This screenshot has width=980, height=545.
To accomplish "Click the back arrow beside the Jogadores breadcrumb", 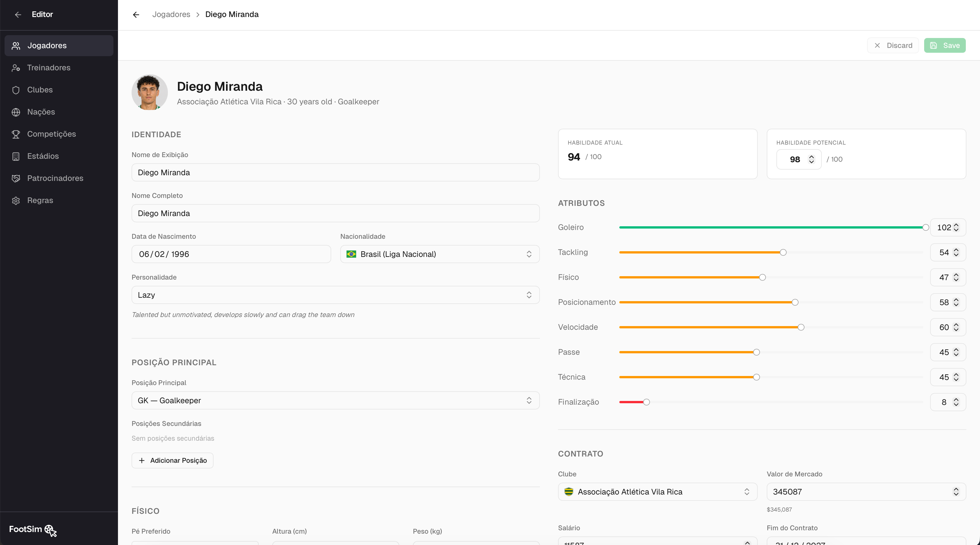I will tap(136, 14).
